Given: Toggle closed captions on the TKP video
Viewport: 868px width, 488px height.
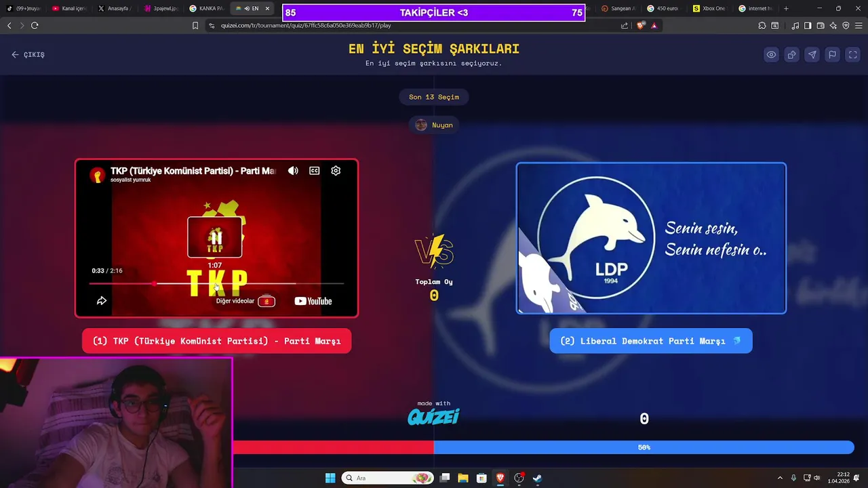Looking at the screenshot, I should point(315,171).
